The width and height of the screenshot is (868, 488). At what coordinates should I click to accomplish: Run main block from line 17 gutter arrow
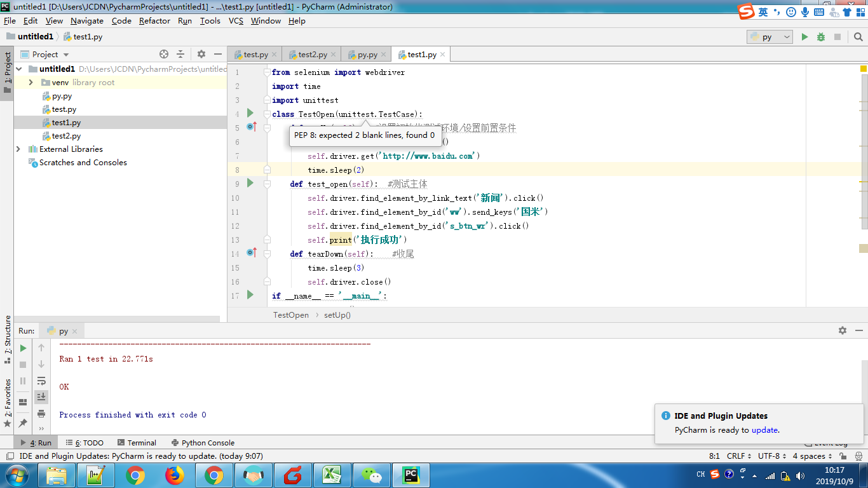pyautogui.click(x=250, y=295)
